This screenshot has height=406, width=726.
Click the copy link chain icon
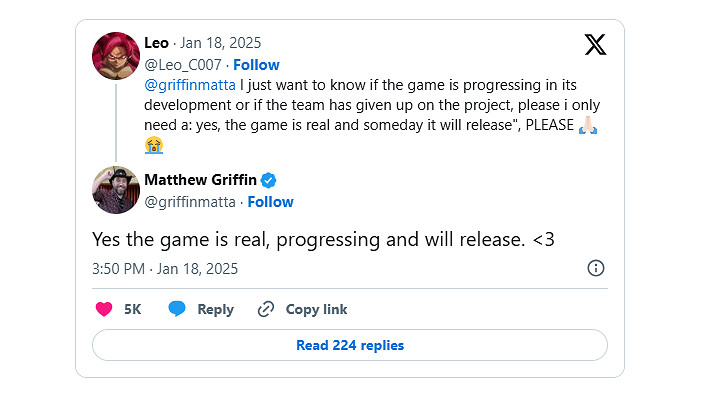tap(266, 309)
